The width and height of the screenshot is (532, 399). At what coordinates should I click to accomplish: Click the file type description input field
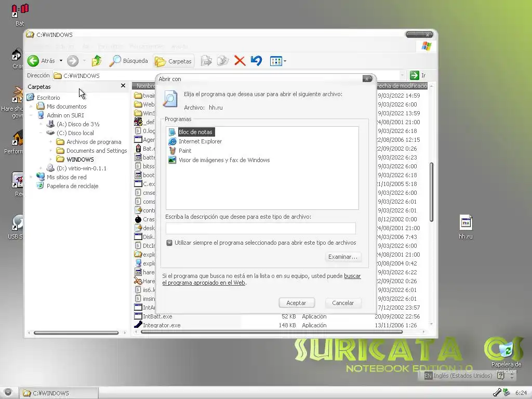[261, 229]
